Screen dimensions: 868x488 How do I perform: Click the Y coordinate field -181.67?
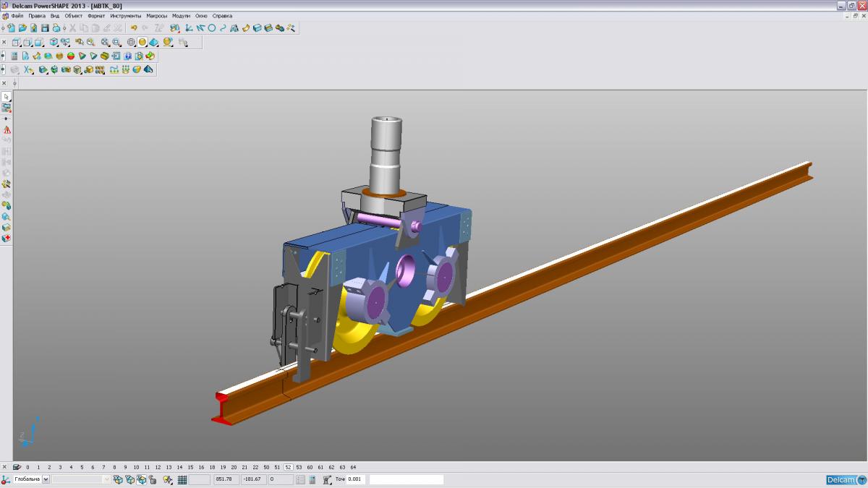coord(252,479)
